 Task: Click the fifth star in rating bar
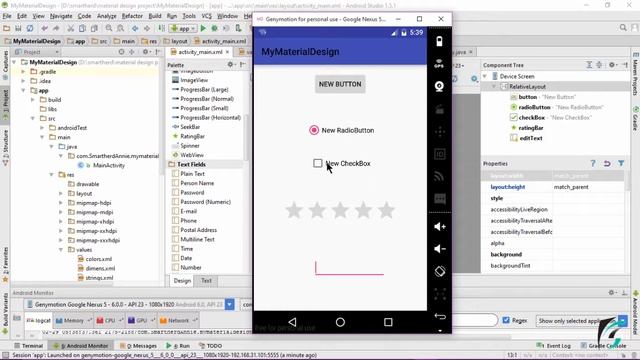click(x=386, y=210)
